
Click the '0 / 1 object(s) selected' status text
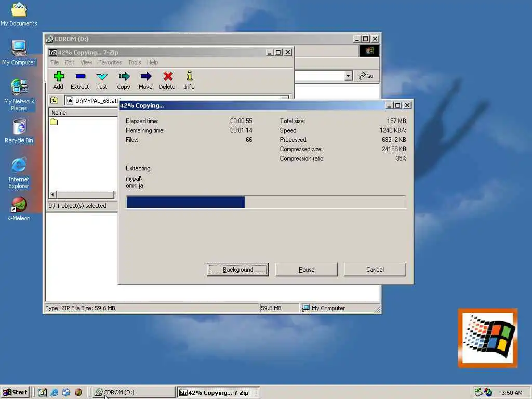tap(77, 206)
